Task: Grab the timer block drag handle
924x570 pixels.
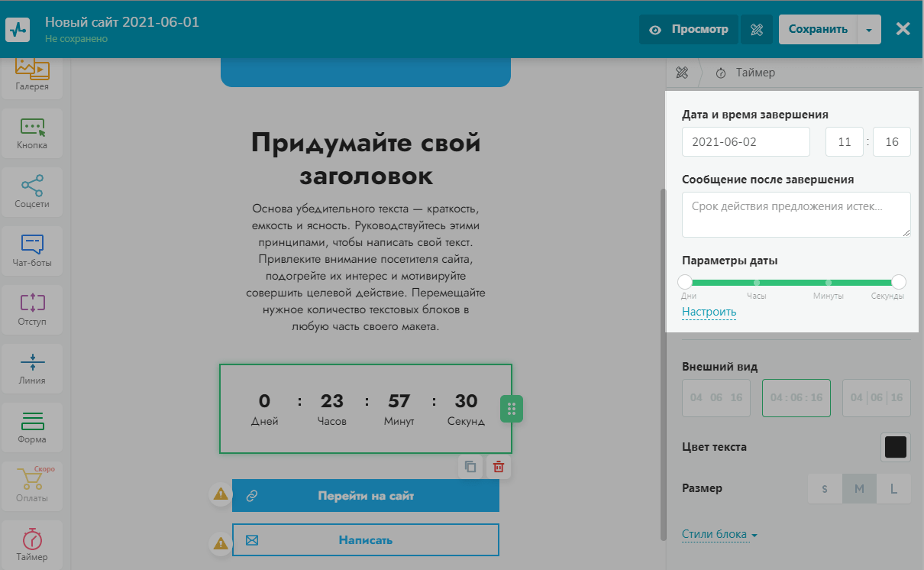Action: (x=512, y=409)
